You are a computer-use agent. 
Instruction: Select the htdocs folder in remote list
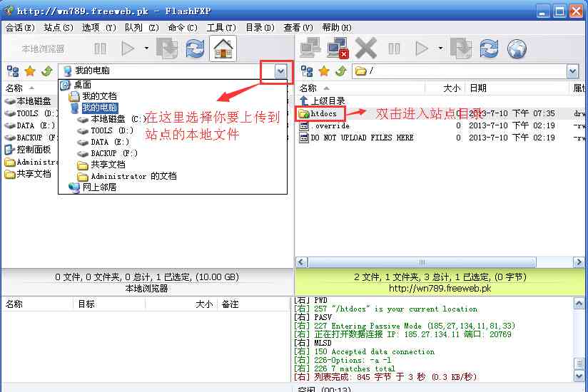[x=323, y=113]
